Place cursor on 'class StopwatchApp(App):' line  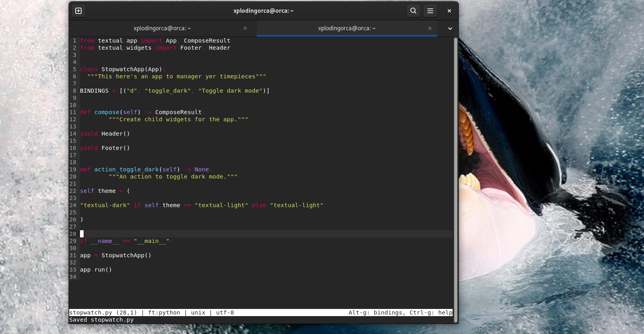click(x=123, y=69)
